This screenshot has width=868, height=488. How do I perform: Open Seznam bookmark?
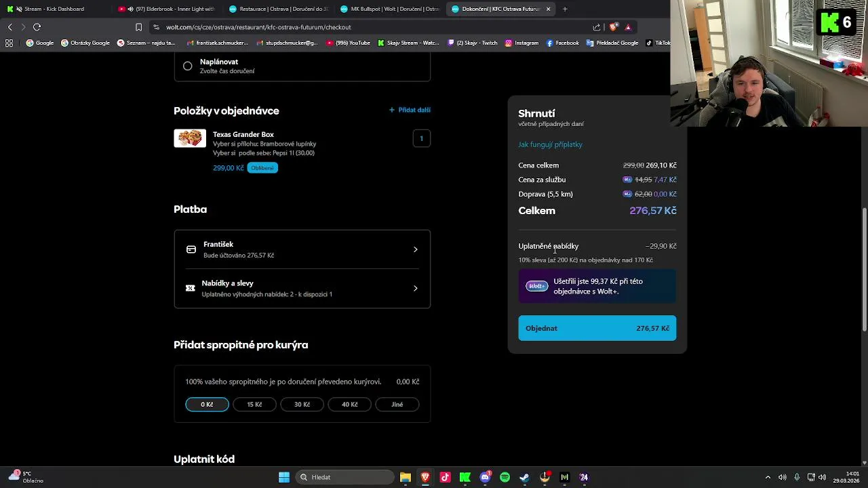[146, 43]
